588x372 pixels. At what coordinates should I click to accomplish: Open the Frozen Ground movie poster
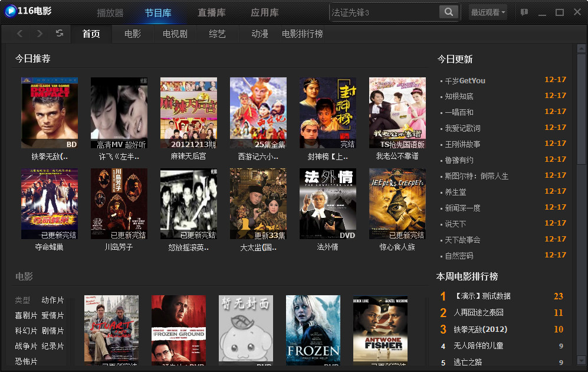179,330
